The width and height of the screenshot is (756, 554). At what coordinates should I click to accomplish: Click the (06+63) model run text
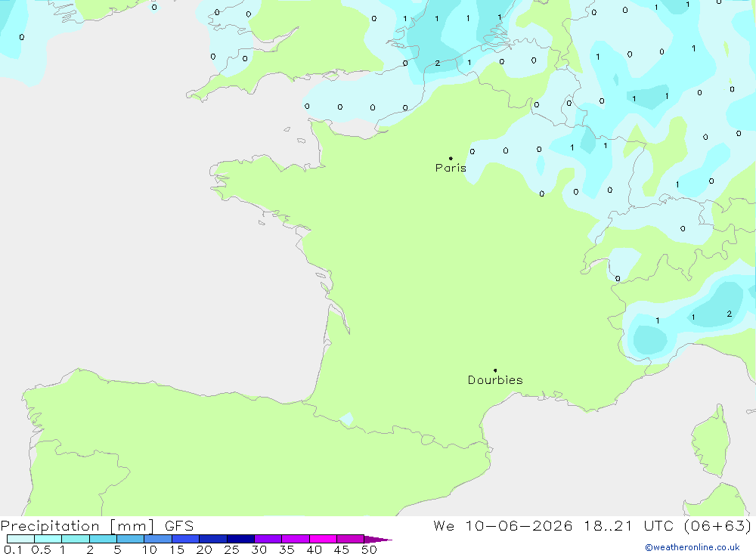tap(717, 526)
